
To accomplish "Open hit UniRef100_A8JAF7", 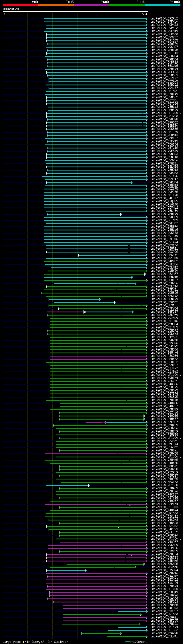I will [x=164, y=274].
